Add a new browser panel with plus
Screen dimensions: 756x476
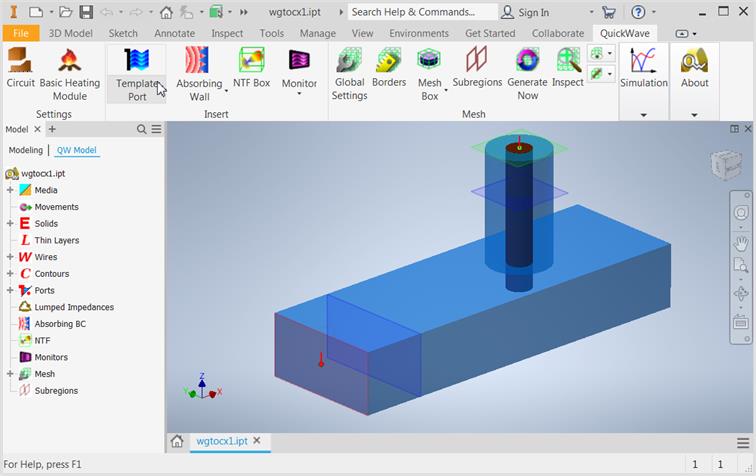[52, 129]
